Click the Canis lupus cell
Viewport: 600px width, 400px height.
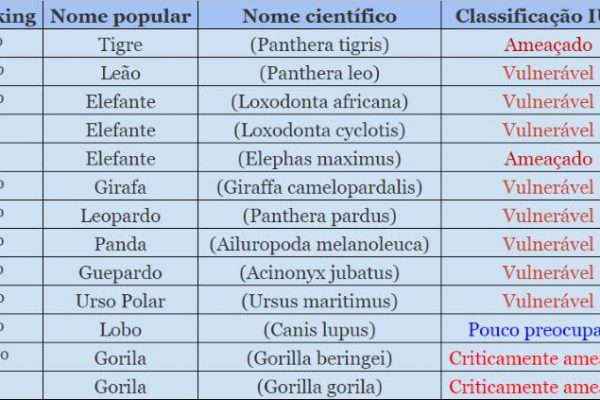(x=319, y=330)
